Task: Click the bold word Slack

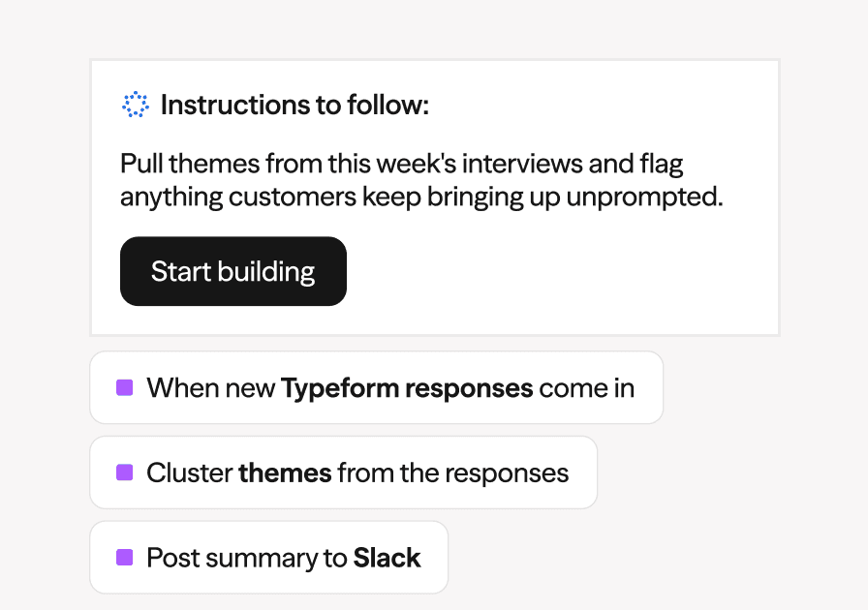Action: pyautogui.click(x=387, y=558)
